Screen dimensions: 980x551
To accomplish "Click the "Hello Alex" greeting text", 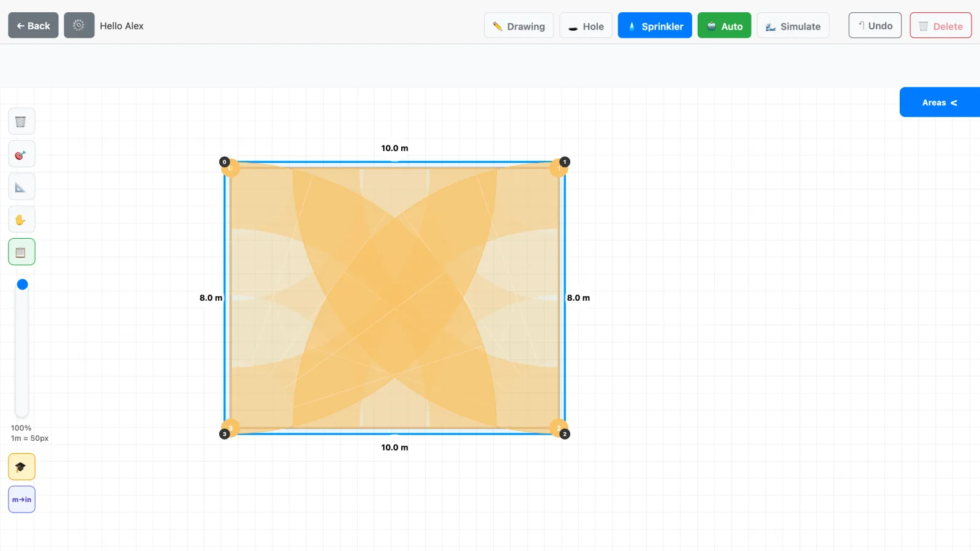I will pos(122,26).
